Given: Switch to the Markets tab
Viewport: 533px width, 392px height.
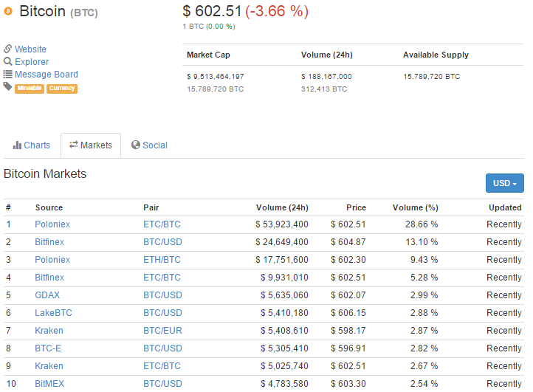Looking at the screenshot, I should [x=91, y=145].
